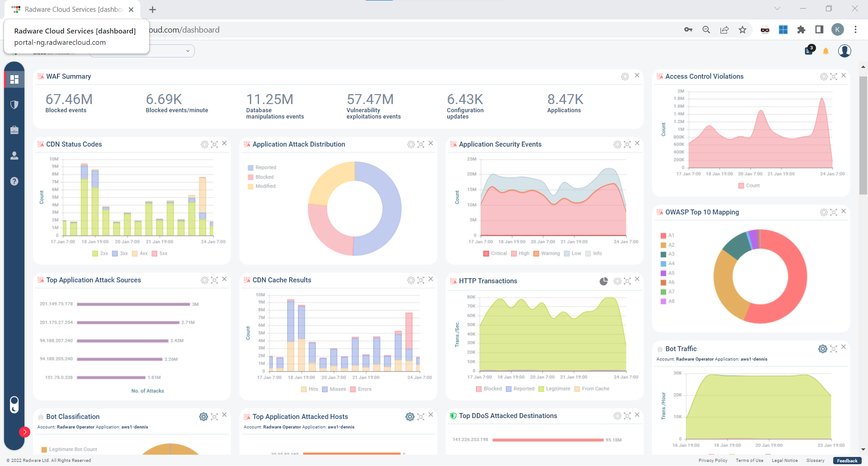The image size is (868, 466).
Task: Toggle 2xx series in CDN Status legend
Action: [100, 254]
